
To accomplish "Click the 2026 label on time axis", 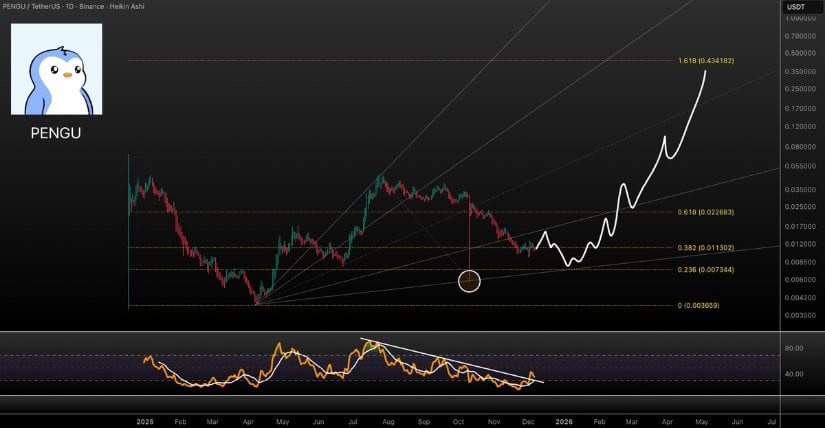I will pyautogui.click(x=565, y=422).
